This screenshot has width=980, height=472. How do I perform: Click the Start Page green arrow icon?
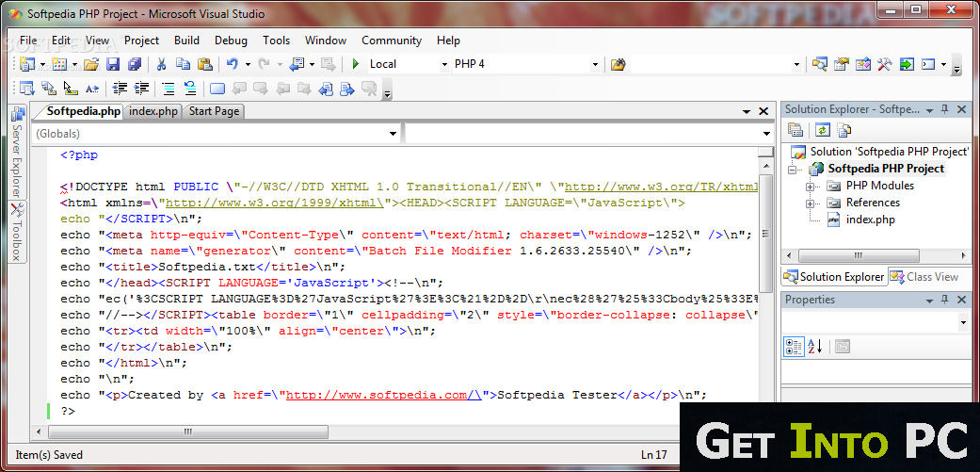click(x=907, y=64)
